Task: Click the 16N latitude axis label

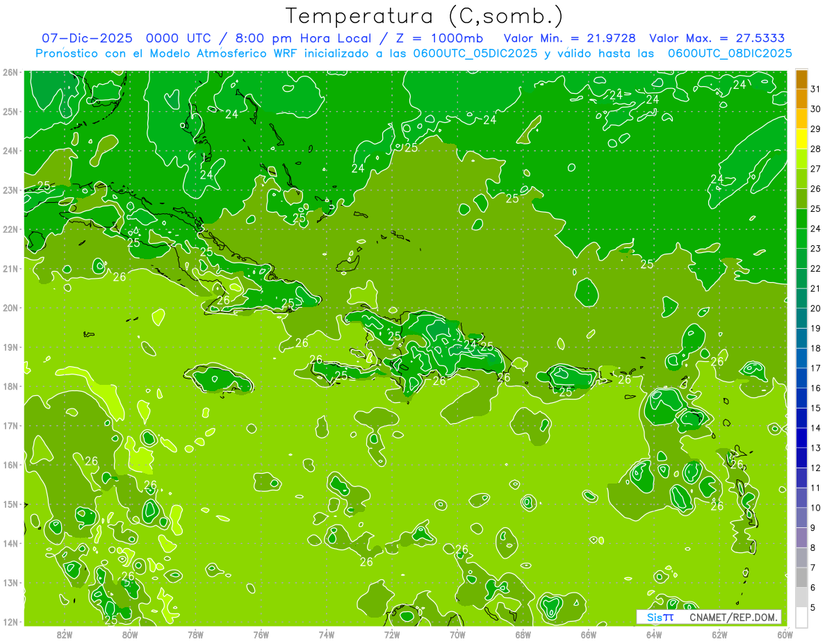Action: [10, 465]
